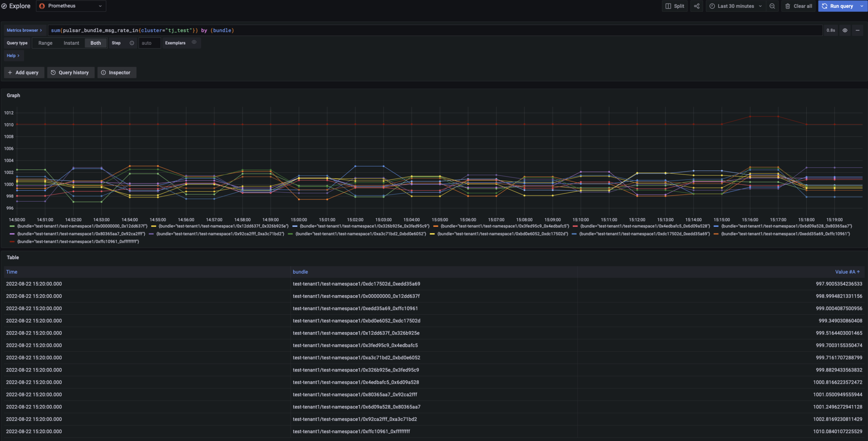Click table cell value 997.9005354236533
Image resolution: width=868 pixels, height=441 pixels.
[839, 284]
